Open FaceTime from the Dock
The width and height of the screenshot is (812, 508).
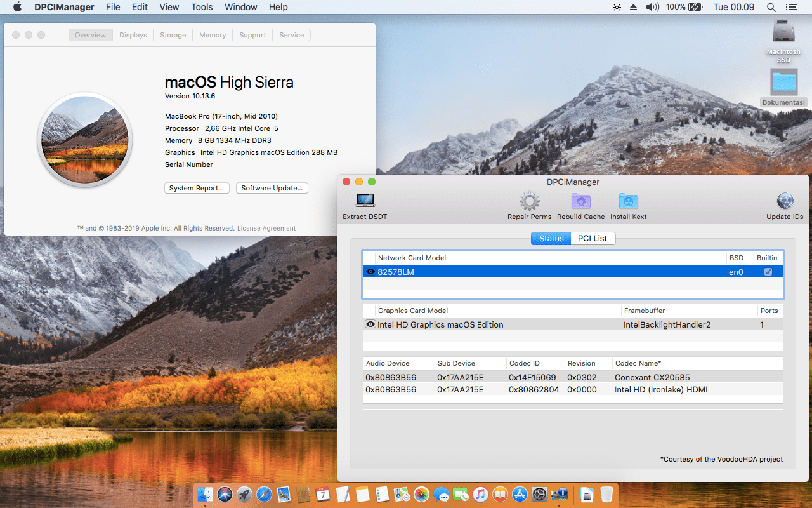click(460, 495)
